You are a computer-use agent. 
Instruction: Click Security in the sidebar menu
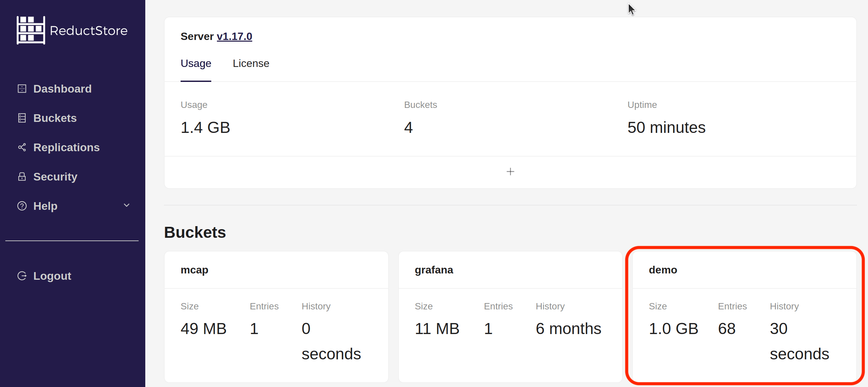click(55, 177)
